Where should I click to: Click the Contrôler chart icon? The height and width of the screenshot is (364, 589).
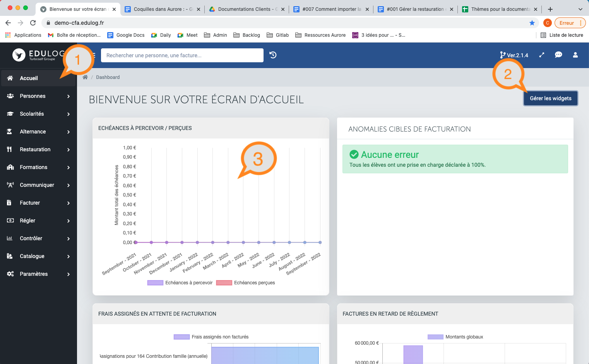10,238
